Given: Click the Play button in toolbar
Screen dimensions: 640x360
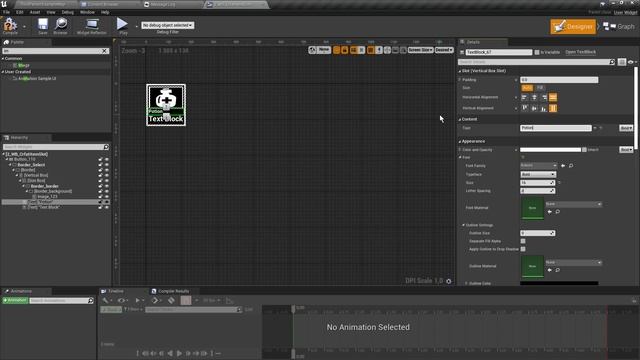Looking at the screenshot, I should pos(122,25).
